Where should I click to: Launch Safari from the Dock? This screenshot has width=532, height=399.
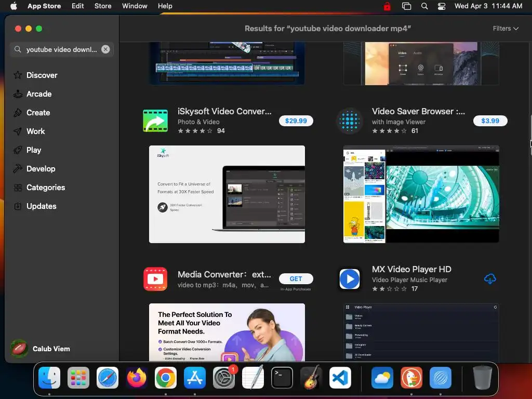(x=108, y=378)
